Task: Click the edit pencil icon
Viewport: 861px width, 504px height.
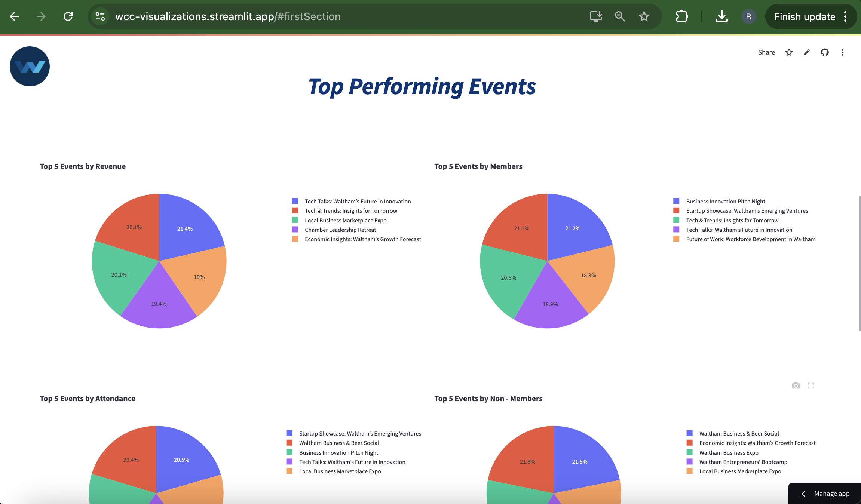Action: click(x=807, y=52)
